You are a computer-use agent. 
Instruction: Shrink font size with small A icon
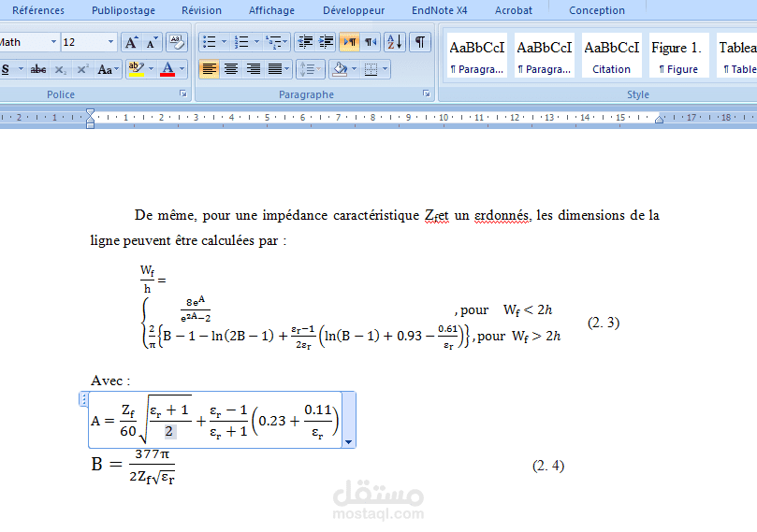click(x=153, y=42)
